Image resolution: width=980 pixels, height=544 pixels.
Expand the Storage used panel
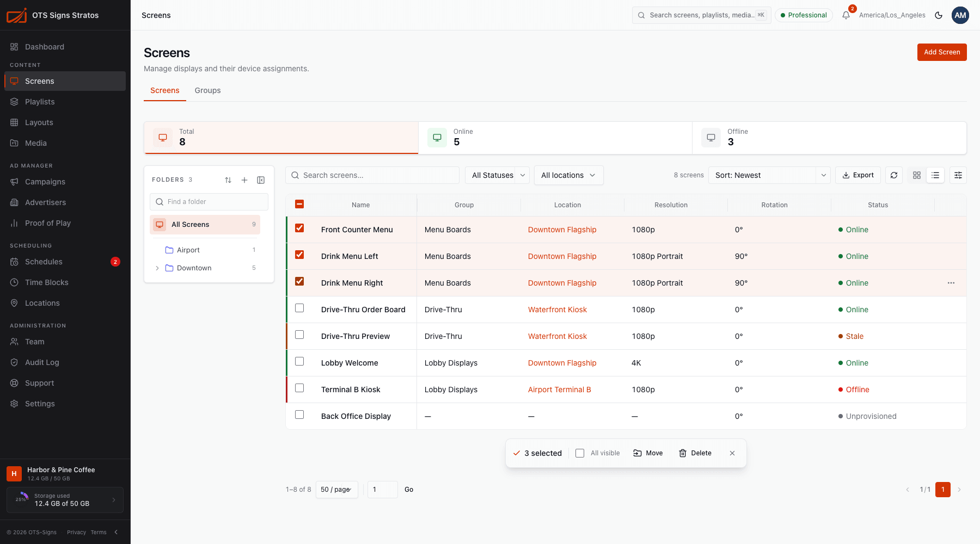tap(65, 500)
